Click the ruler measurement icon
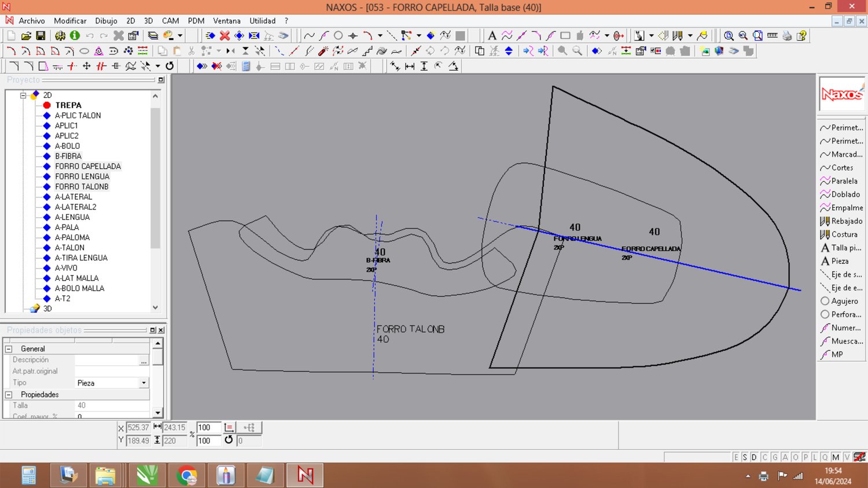This screenshot has height=488, width=868. point(772,36)
